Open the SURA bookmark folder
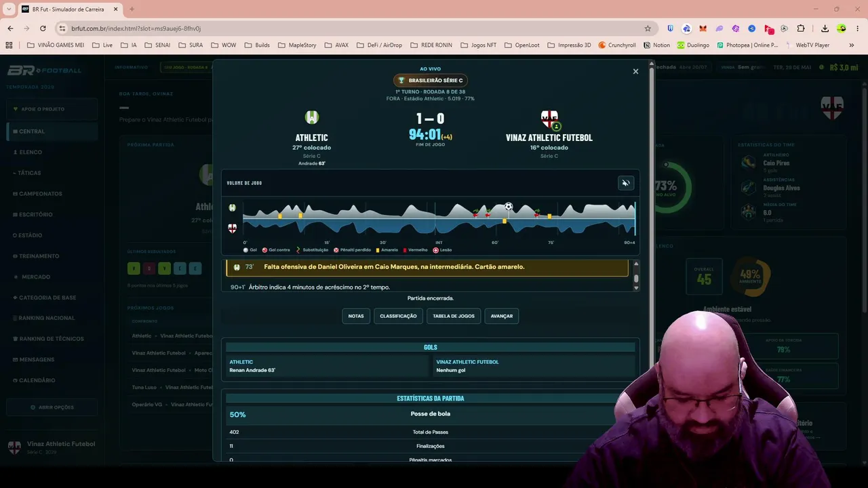 coord(191,45)
